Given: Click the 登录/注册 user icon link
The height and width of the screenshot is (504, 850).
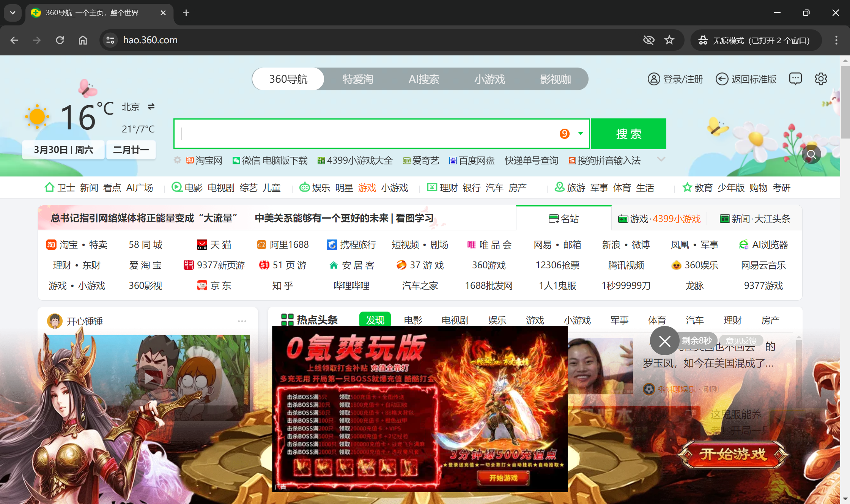Looking at the screenshot, I should 675,79.
